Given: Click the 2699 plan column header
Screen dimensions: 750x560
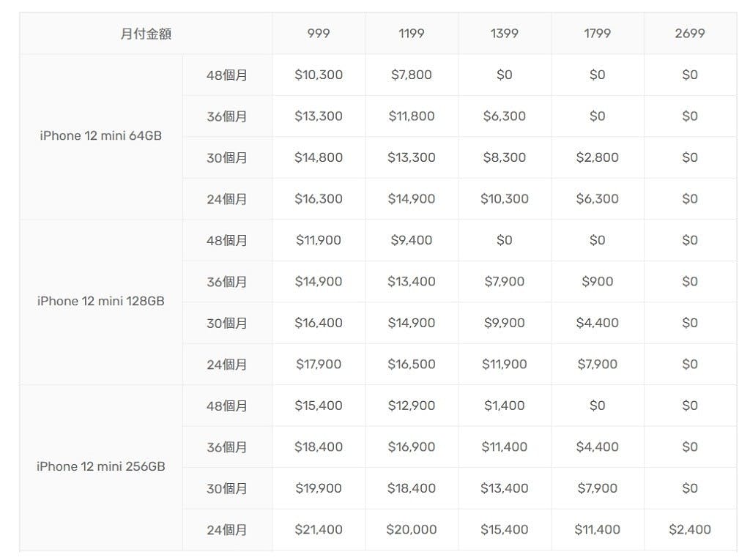Looking at the screenshot, I should (690, 34).
